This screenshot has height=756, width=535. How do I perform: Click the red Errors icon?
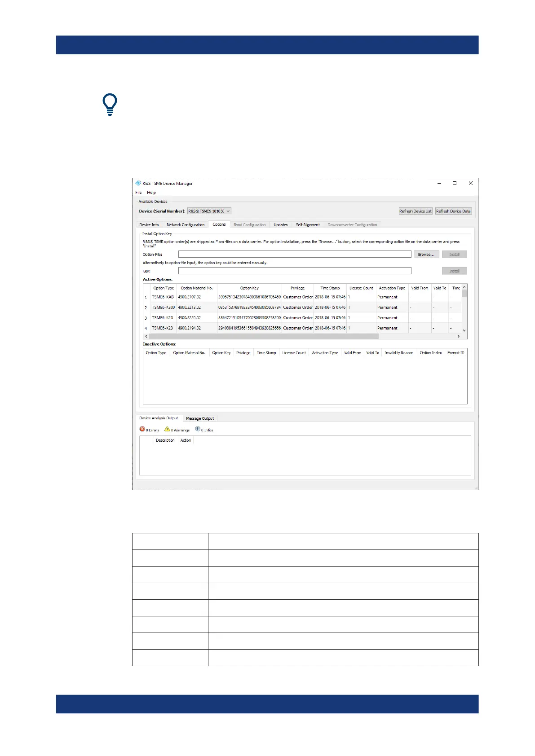142,429
